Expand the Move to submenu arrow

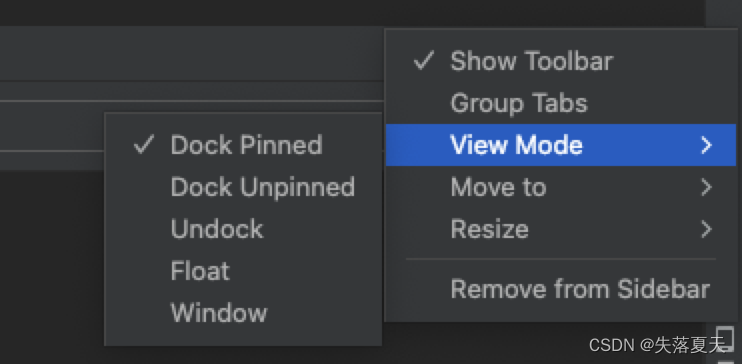706,187
